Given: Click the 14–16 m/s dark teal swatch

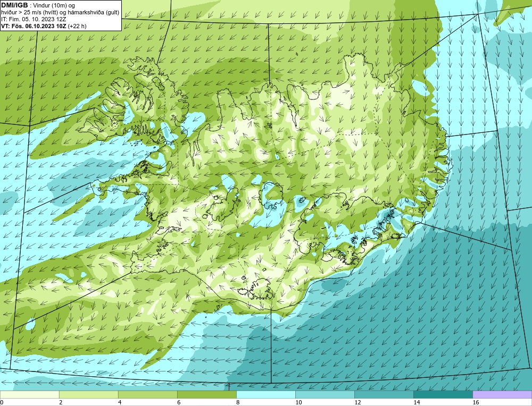Looking at the screenshot, I should (x=443, y=394).
